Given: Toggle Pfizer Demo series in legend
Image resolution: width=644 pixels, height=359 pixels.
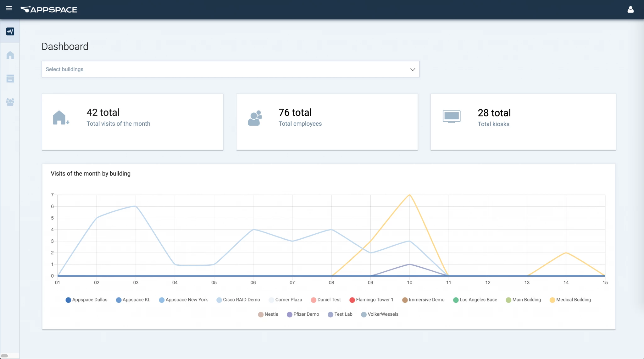Looking at the screenshot, I should (x=303, y=314).
